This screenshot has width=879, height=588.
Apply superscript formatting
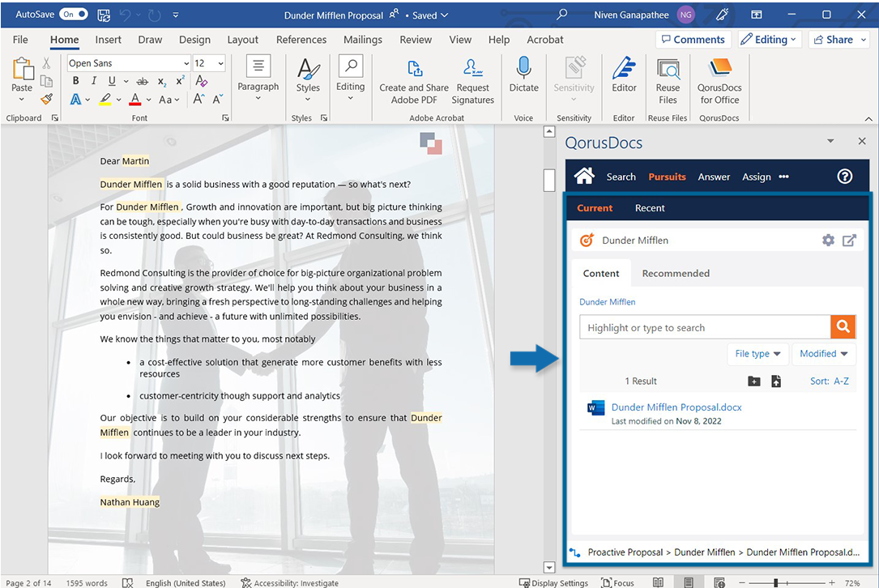point(180,81)
